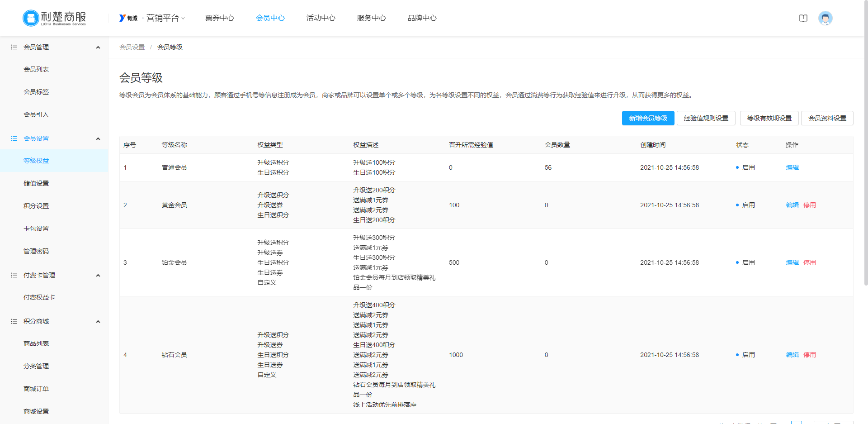Open 等级有效期设置
868x424 pixels.
coord(769,118)
